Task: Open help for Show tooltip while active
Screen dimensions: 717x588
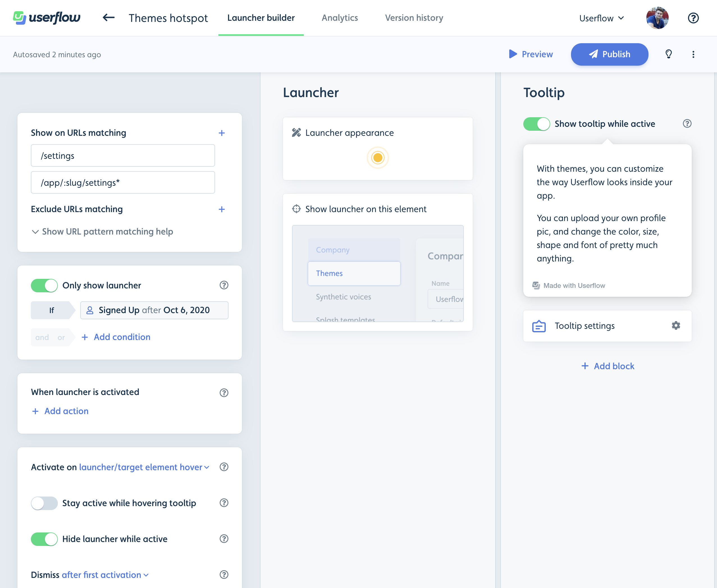Action: coord(687,124)
